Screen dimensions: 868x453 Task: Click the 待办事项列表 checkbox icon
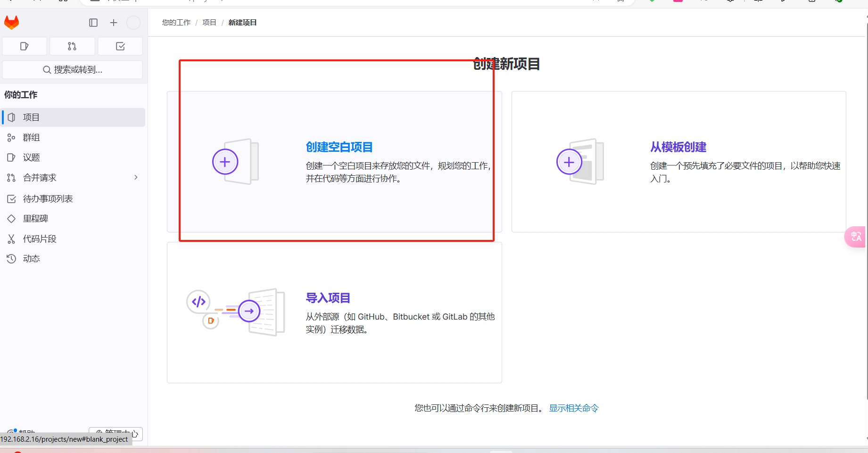point(11,199)
